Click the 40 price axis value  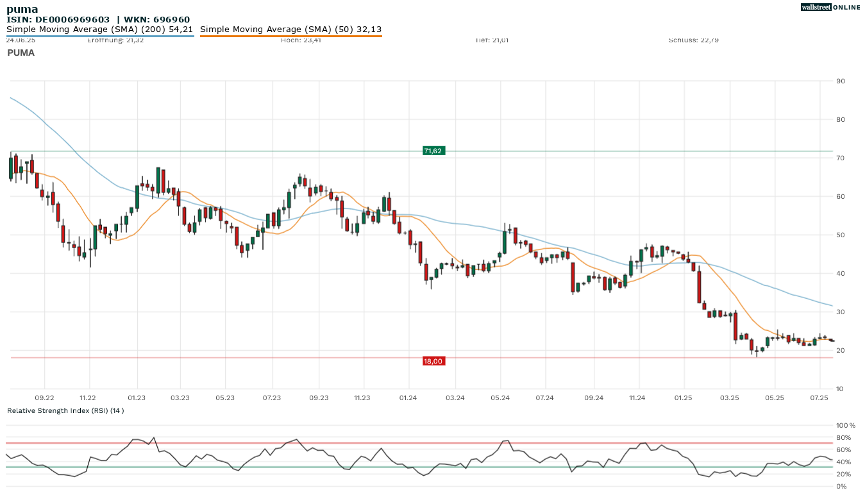[x=840, y=273]
